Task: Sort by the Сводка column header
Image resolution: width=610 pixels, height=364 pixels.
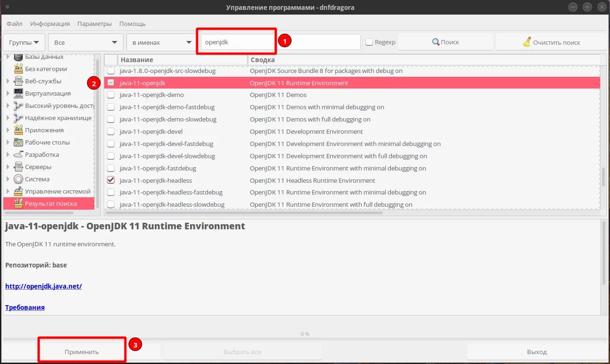Action: point(424,60)
